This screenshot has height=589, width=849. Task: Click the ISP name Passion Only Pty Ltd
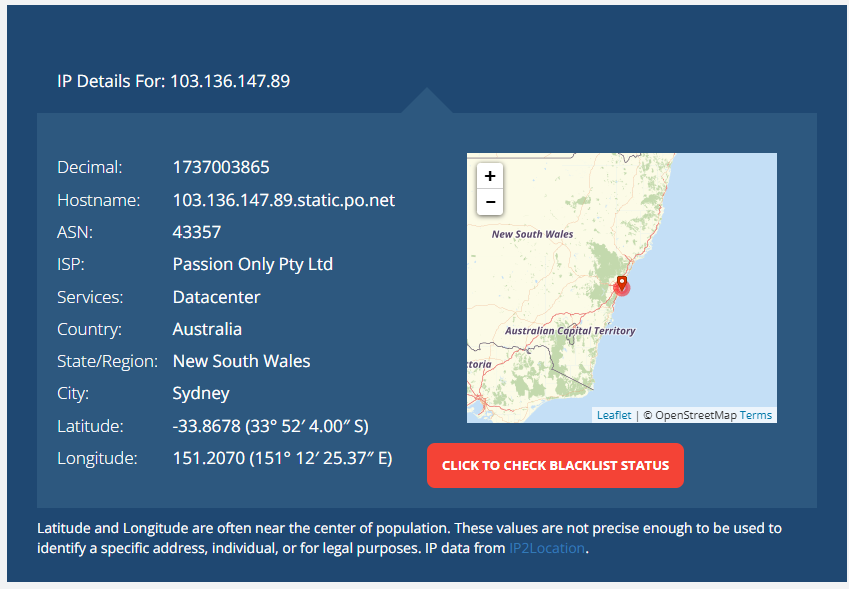pos(252,264)
